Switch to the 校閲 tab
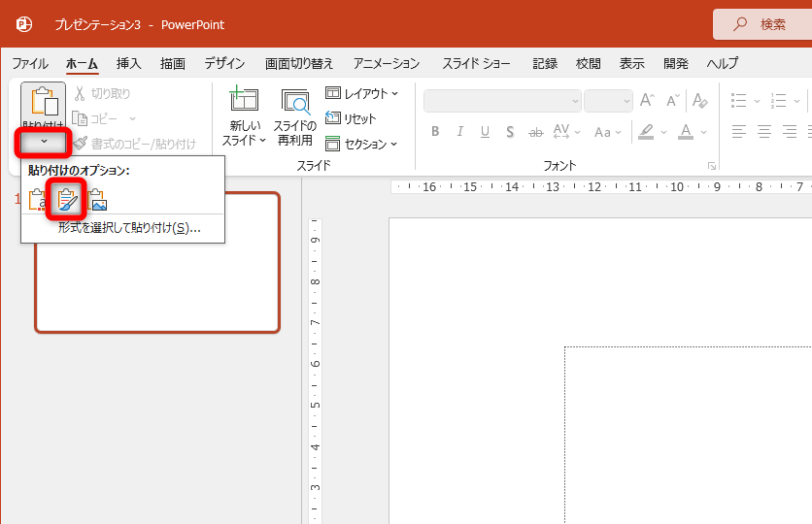Screen dimensions: 812x524 coord(589,64)
